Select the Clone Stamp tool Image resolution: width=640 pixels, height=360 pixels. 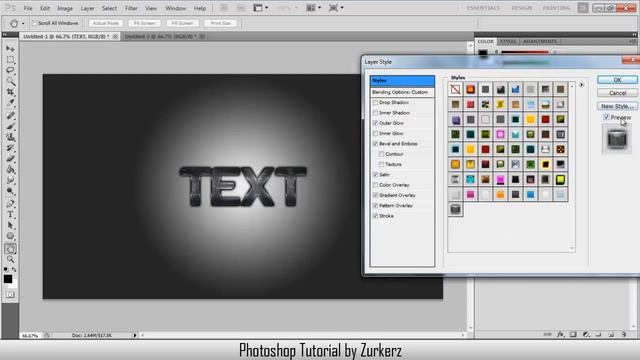click(x=10, y=137)
